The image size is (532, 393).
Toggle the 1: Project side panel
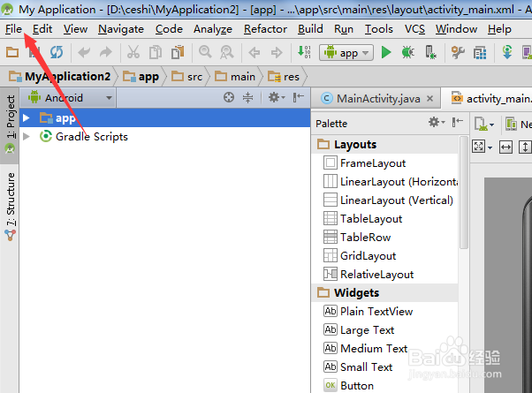click(x=11, y=125)
